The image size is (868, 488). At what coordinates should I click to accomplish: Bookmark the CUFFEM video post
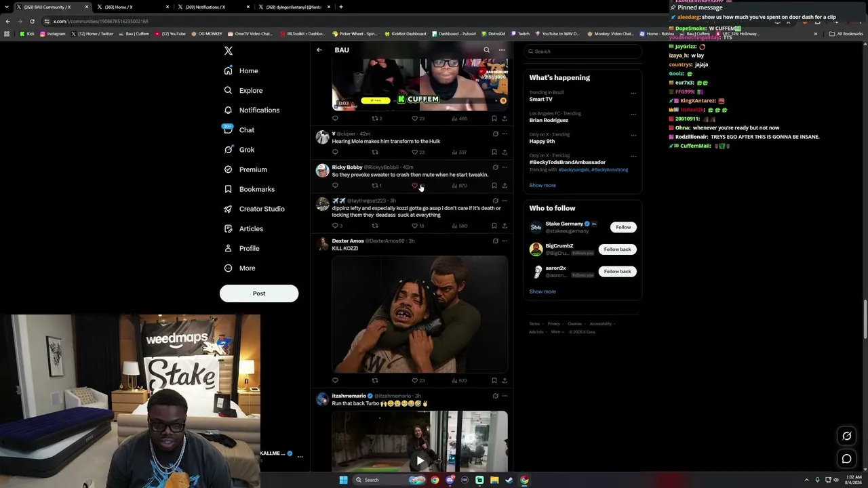point(494,119)
